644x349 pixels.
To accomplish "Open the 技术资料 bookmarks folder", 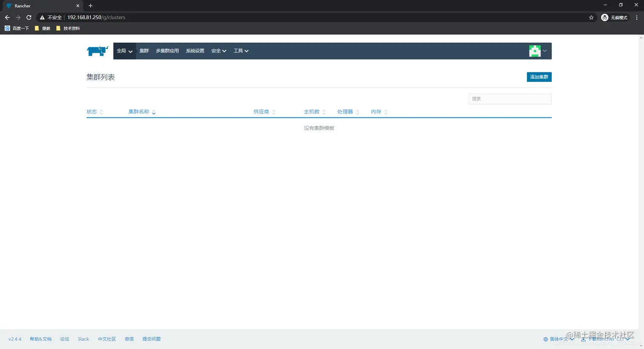I will point(68,29).
